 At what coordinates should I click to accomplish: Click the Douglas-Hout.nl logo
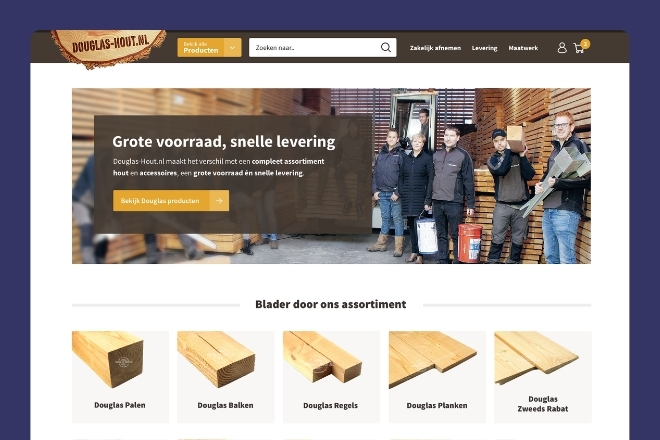click(109, 48)
